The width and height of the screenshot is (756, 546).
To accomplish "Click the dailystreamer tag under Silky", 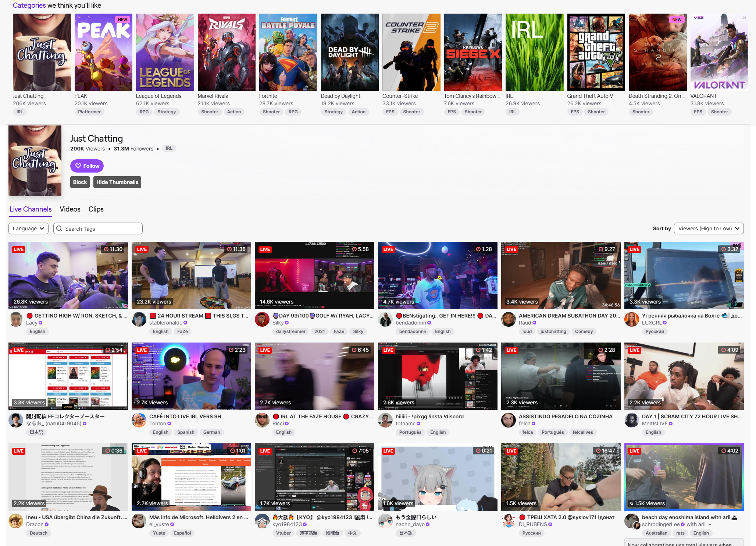I will (x=290, y=331).
